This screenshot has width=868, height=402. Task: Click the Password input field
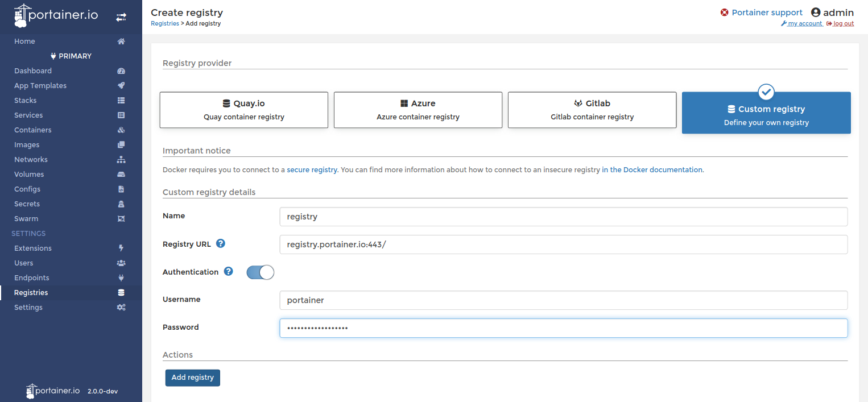pos(564,328)
